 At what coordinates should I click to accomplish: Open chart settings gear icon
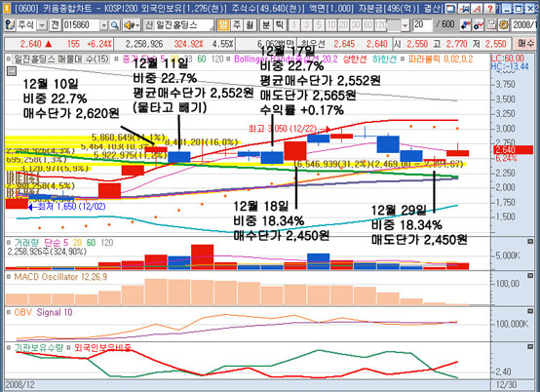point(503,24)
